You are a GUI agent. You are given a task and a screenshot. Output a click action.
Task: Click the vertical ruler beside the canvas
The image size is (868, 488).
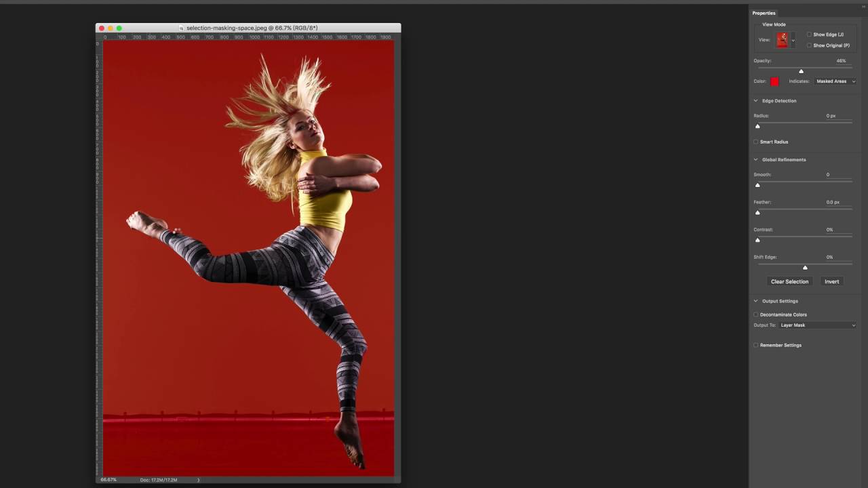[x=99, y=258]
